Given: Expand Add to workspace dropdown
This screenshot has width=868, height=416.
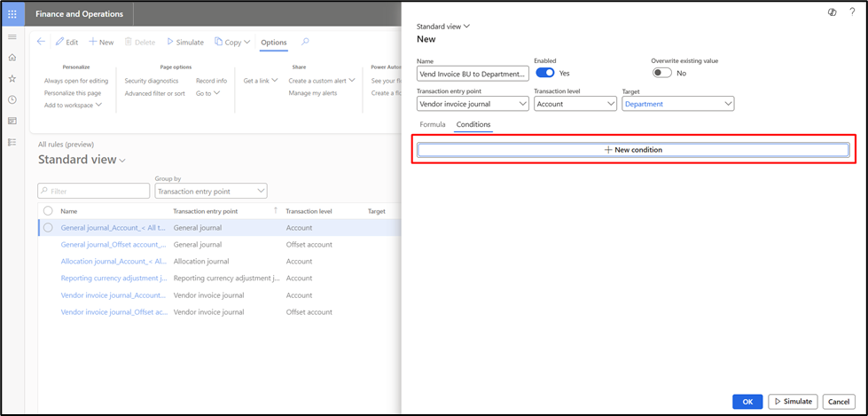Looking at the screenshot, I should pyautogui.click(x=73, y=105).
